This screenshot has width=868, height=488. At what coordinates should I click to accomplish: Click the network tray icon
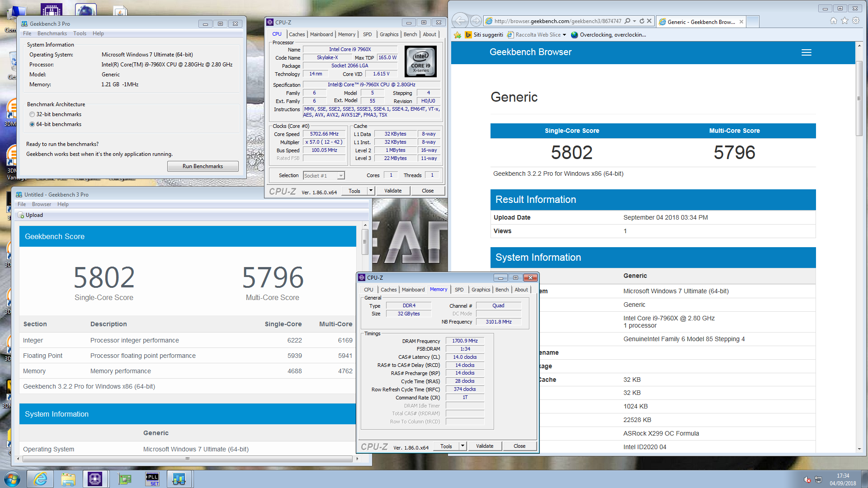coord(818,479)
